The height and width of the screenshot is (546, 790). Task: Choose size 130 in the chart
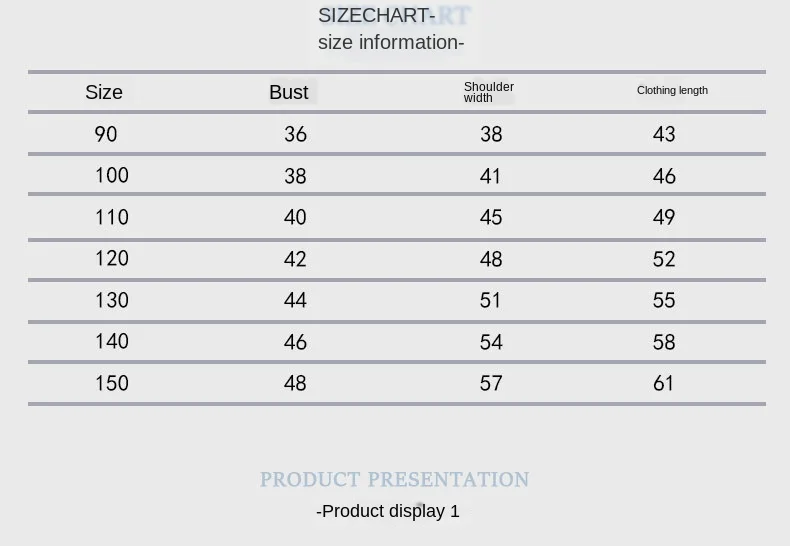pos(112,300)
